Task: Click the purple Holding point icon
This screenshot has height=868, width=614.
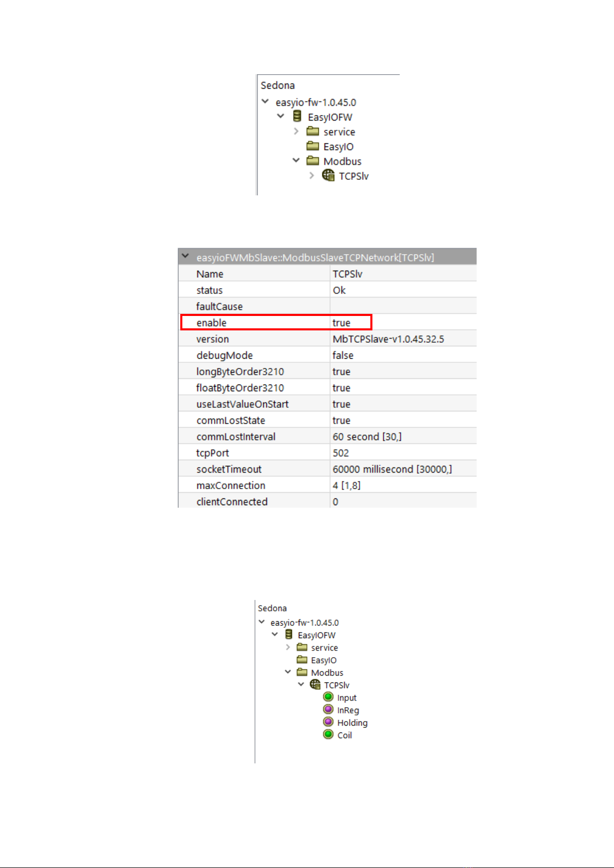Action: coord(328,722)
